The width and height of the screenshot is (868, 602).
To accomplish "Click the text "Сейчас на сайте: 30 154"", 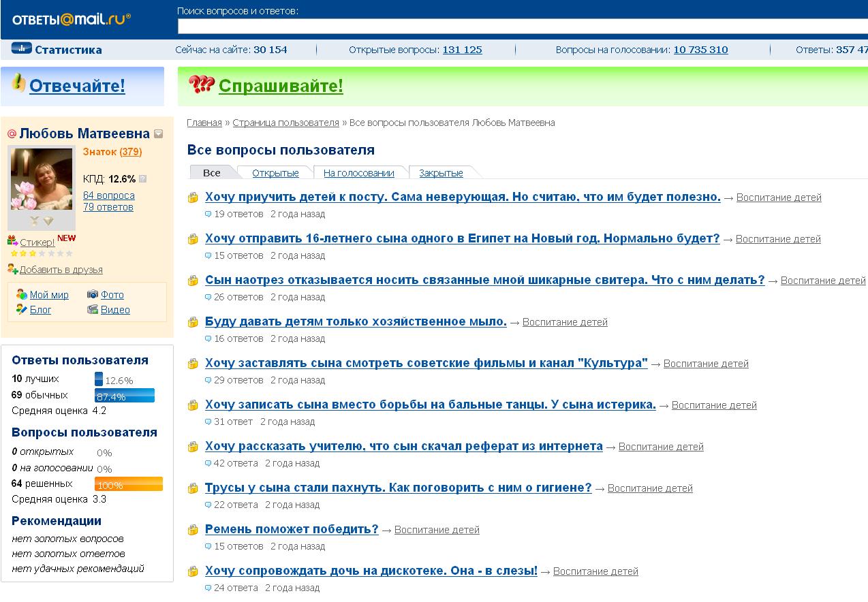I will [x=231, y=50].
